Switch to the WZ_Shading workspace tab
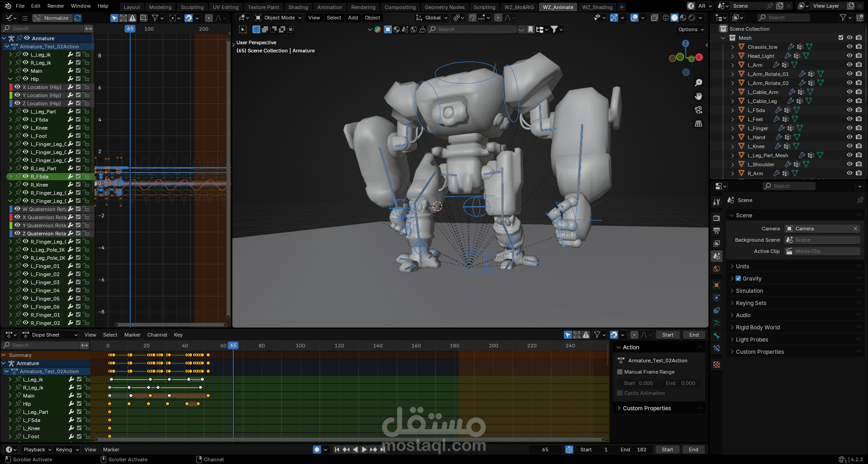The width and height of the screenshot is (868, 464). pos(597,7)
